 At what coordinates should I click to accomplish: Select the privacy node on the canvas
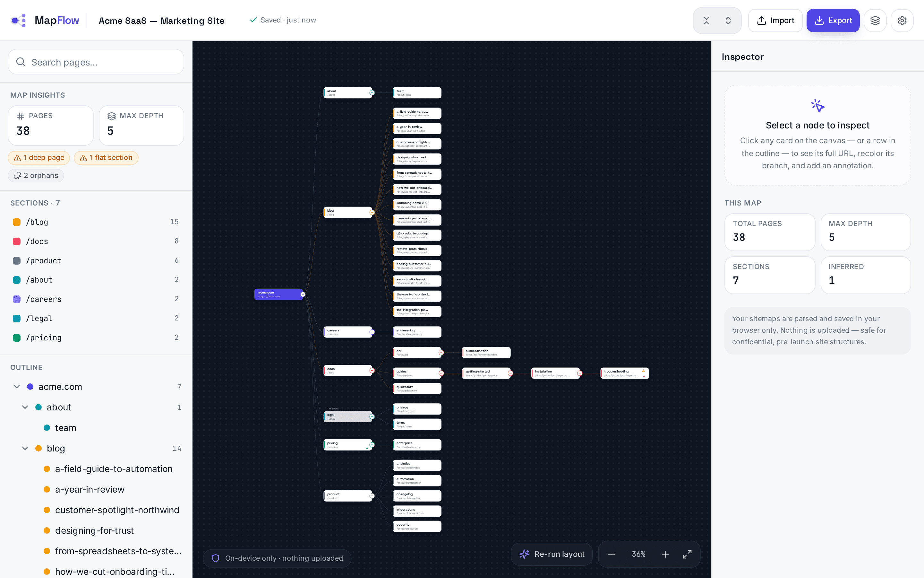click(417, 409)
